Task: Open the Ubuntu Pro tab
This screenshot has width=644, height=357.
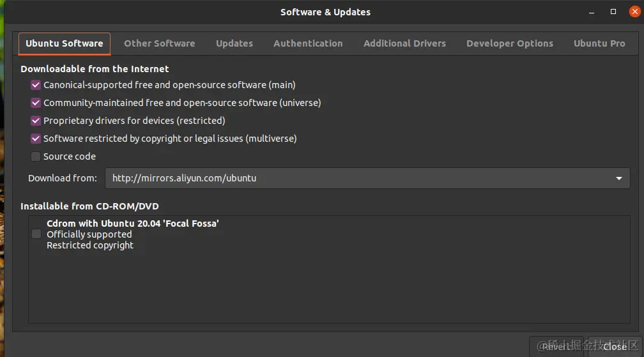Action: point(599,43)
